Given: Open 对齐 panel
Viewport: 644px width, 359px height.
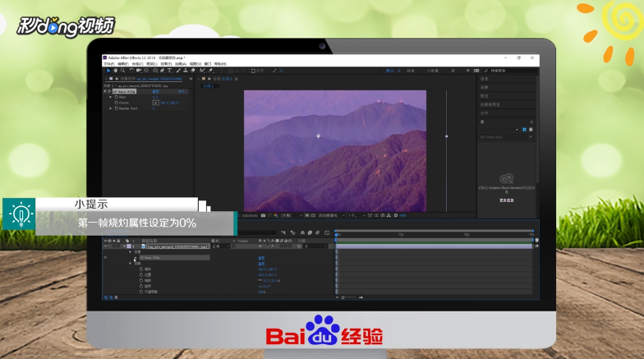Looking at the screenshot, I should [x=485, y=113].
